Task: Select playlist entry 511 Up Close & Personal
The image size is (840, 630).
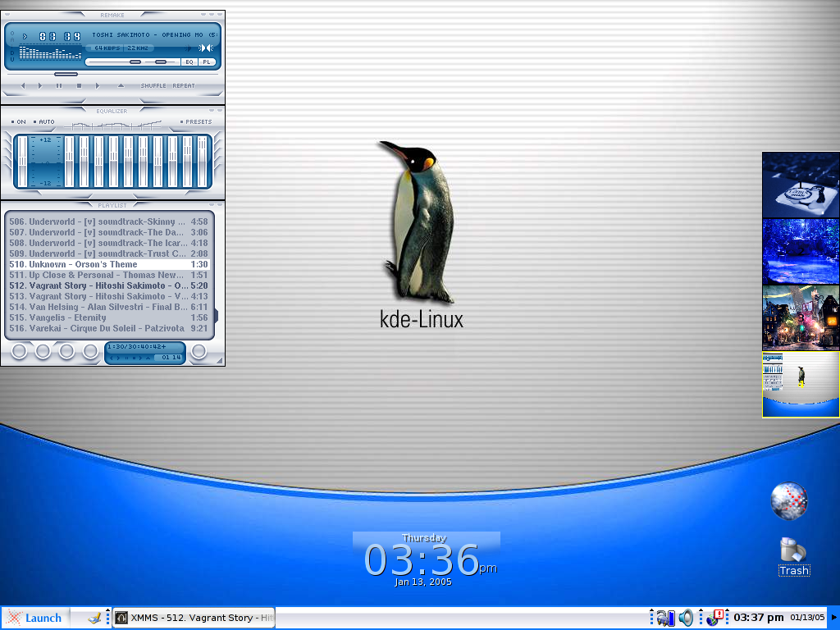Action: [x=109, y=276]
